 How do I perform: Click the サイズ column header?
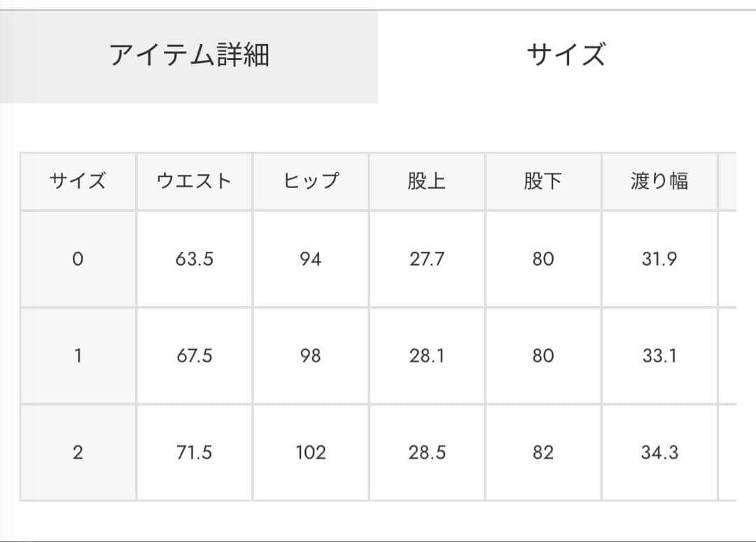[x=78, y=182]
